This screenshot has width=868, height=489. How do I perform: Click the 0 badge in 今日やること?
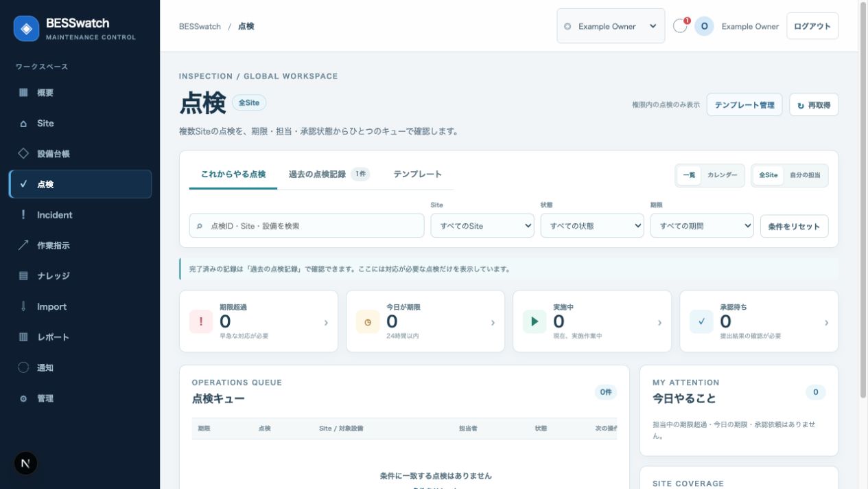click(x=816, y=392)
